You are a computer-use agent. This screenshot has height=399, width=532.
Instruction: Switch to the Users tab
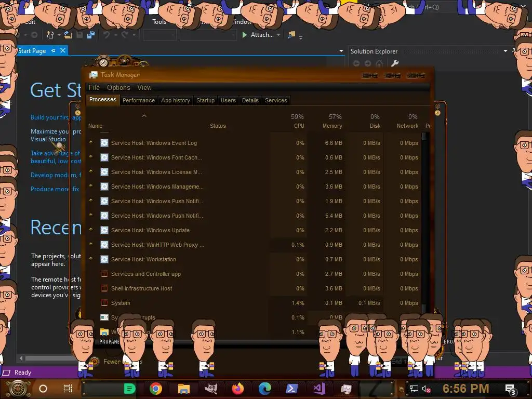[x=228, y=100]
